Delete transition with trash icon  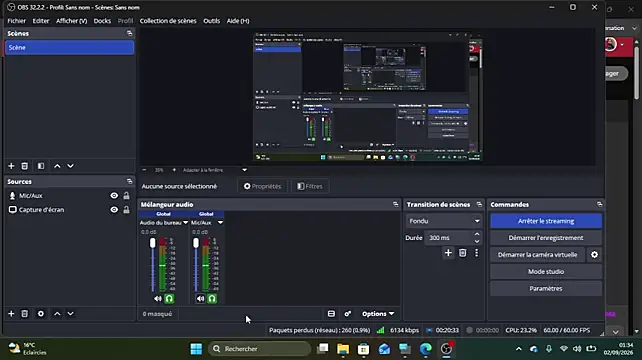tap(462, 253)
